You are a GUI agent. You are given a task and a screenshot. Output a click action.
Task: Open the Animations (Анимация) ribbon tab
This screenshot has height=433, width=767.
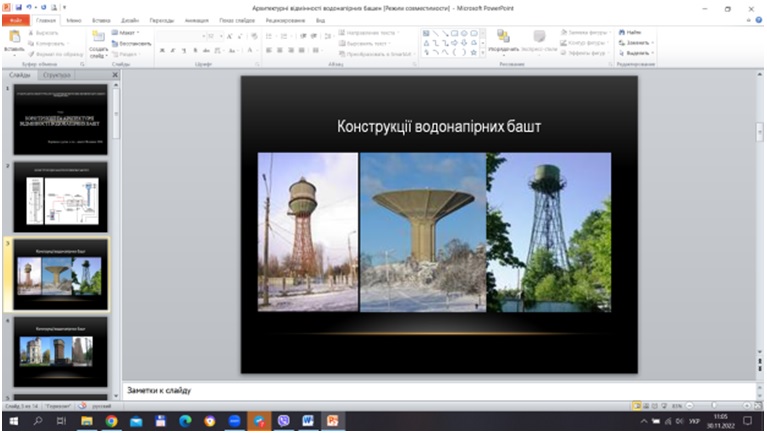coord(197,21)
